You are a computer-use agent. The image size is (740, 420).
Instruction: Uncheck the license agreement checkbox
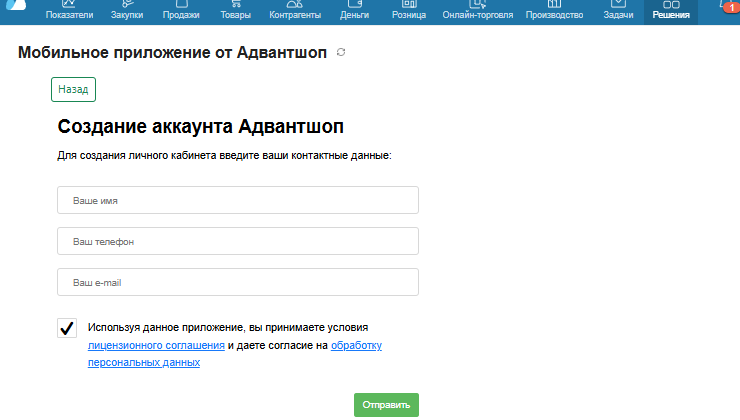[67, 328]
